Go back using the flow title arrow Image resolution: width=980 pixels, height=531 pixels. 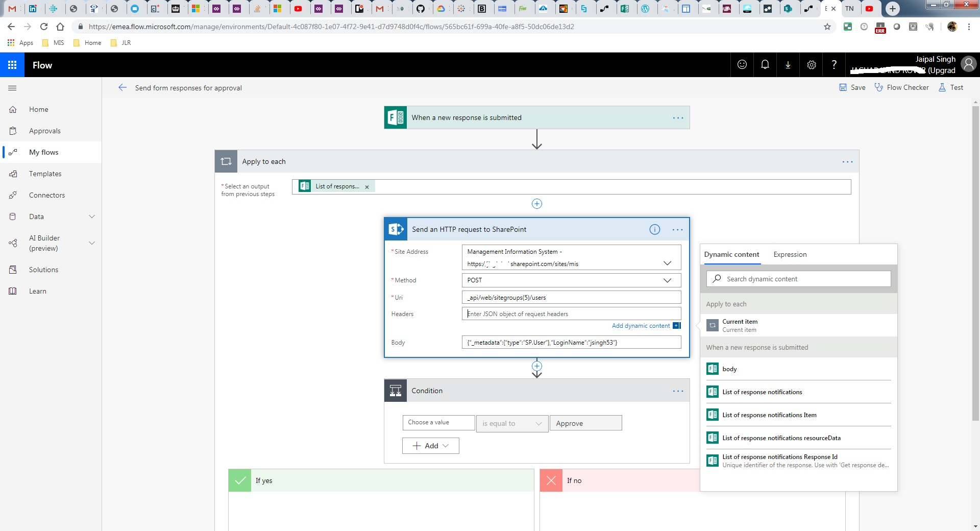click(x=122, y=88)
